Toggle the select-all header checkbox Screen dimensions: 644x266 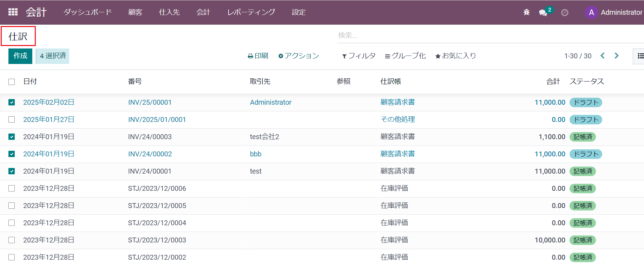[x=12, y=82]
